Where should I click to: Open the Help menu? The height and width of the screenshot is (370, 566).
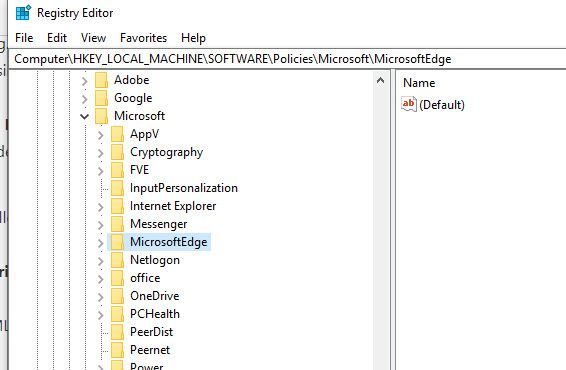click(x=193, y=38)
